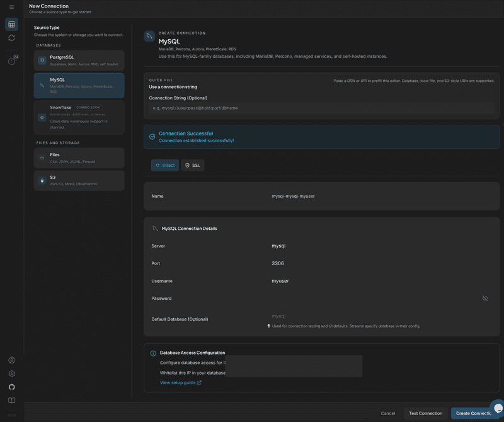Edit the Server field value mysql
The height and width of the screenshot is (422, 504).
pyautogui.click(x=381, y=246)
